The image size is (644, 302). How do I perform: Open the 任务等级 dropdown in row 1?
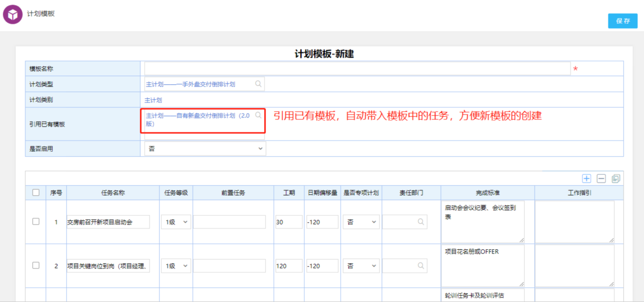click(176, 222)
